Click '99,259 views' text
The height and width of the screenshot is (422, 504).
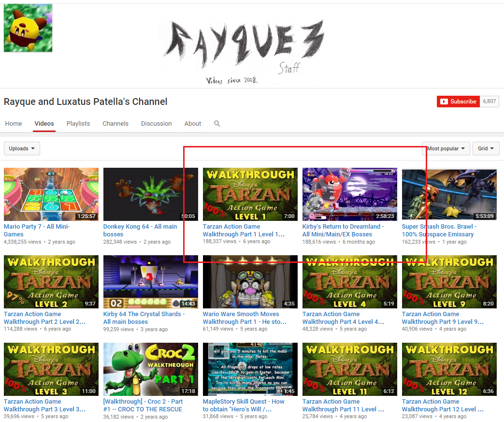pyautogui.click(x=118, y=329)
